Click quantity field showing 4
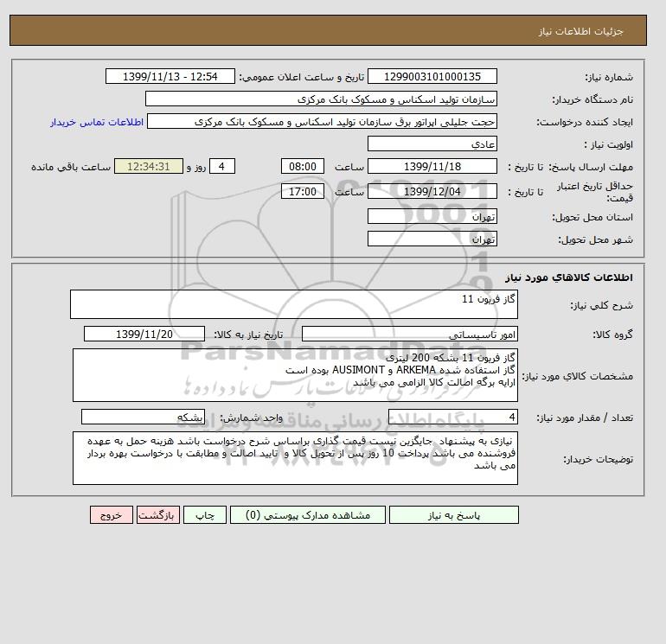This screenshot has height=644, width=666. (x=452, y=417)
